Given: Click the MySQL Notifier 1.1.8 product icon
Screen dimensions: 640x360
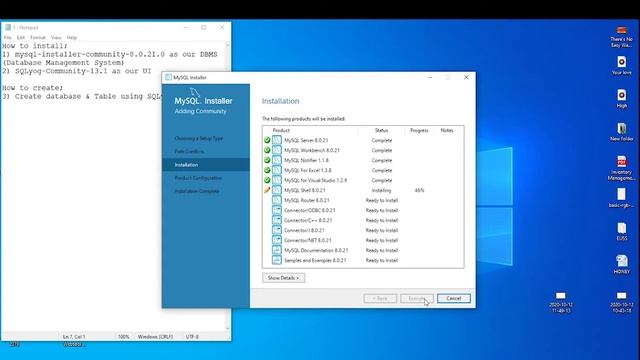Looking at the screenshot, I should [x=277, y=160].
